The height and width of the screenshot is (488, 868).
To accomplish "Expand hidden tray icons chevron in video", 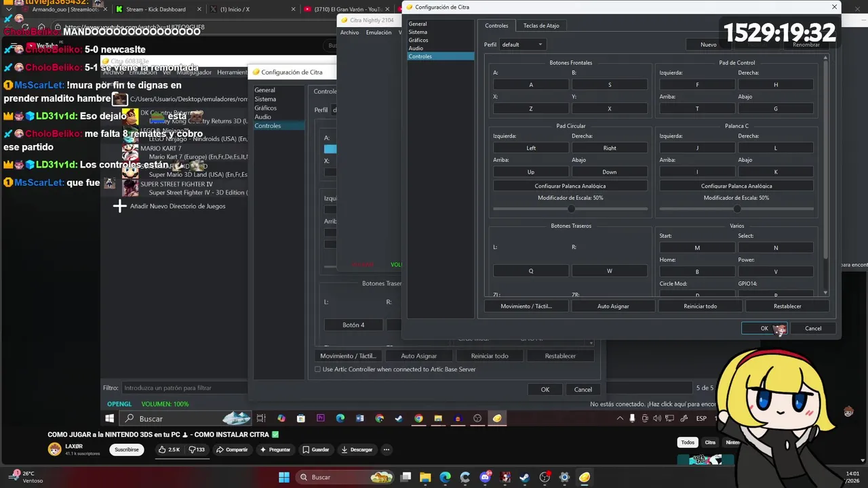I will click(620, 418).
